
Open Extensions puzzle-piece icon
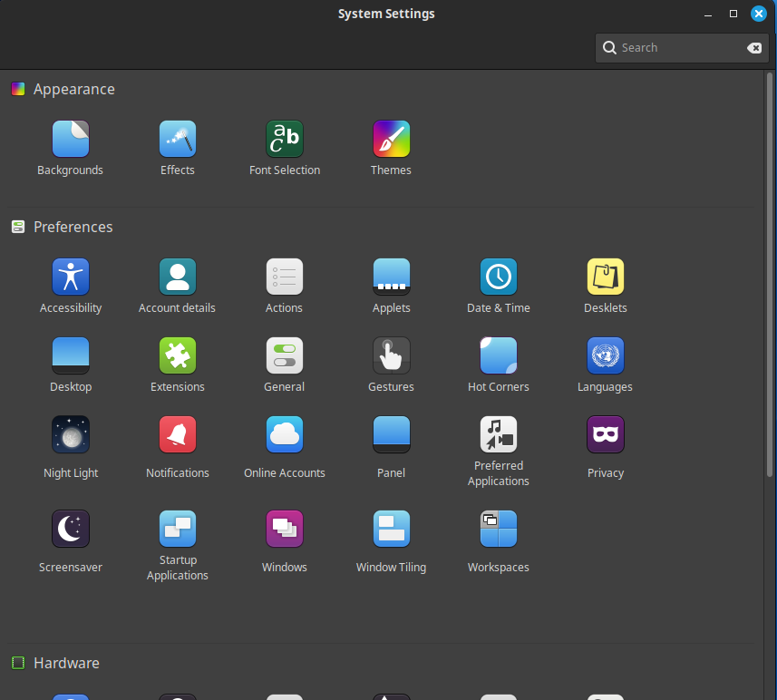[x=178, y=355]
